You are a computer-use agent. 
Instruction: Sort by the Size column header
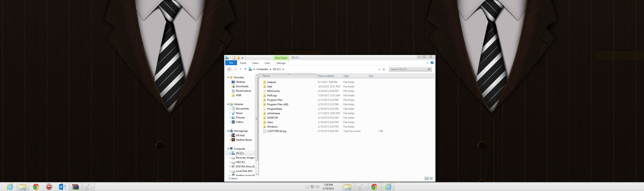pyautogui.click(x=376, y=76)
